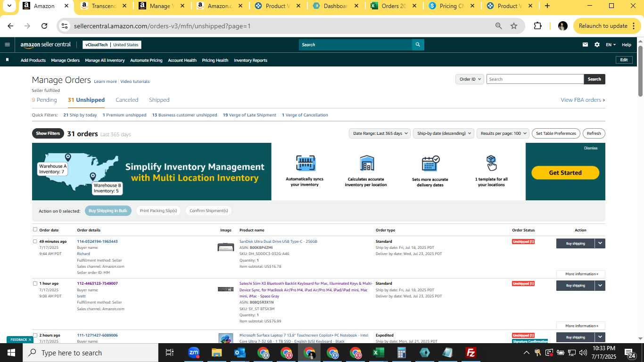The image size is (644, 362).
Task: Toggle the select-all orders checkbox
Action: (x=35, y=230)
